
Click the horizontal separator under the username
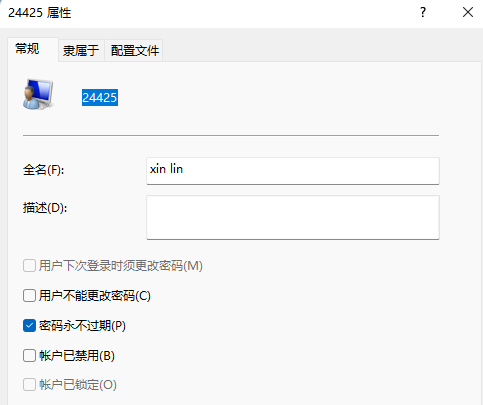point(231,135)
